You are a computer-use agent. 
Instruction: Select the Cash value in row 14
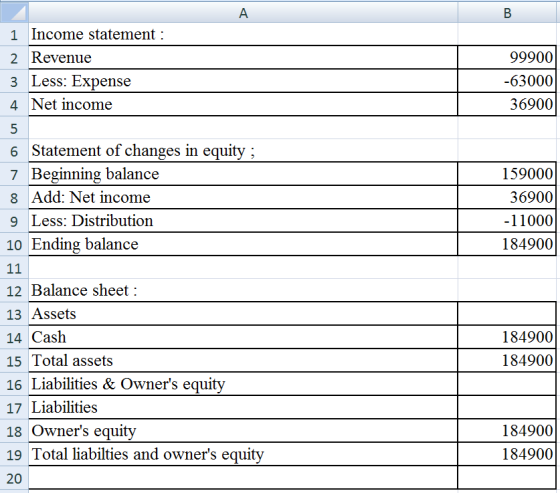tap(507, 337)
